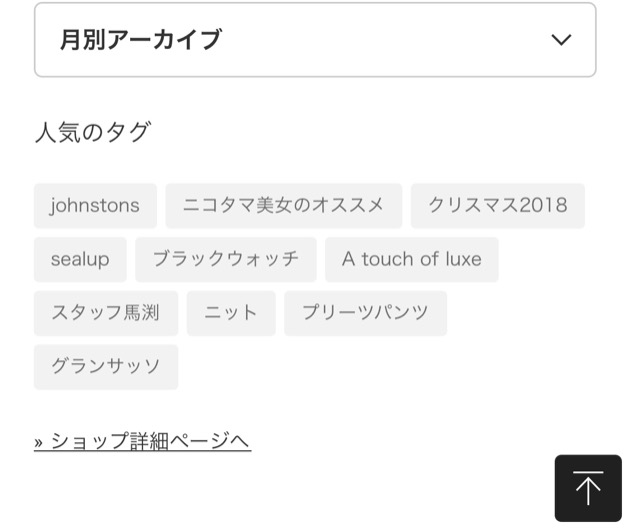Click the » symbol of shop detail link

(39, 443)
